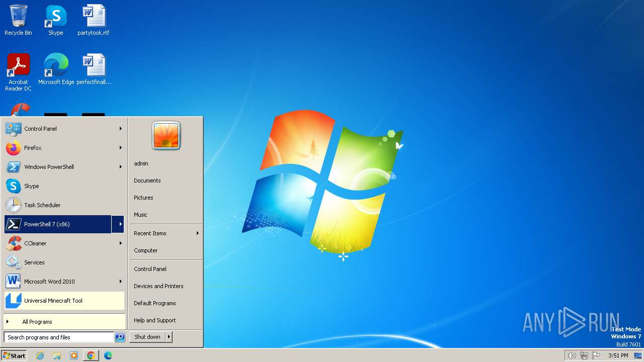Open Control Panel in right pane

166,269
